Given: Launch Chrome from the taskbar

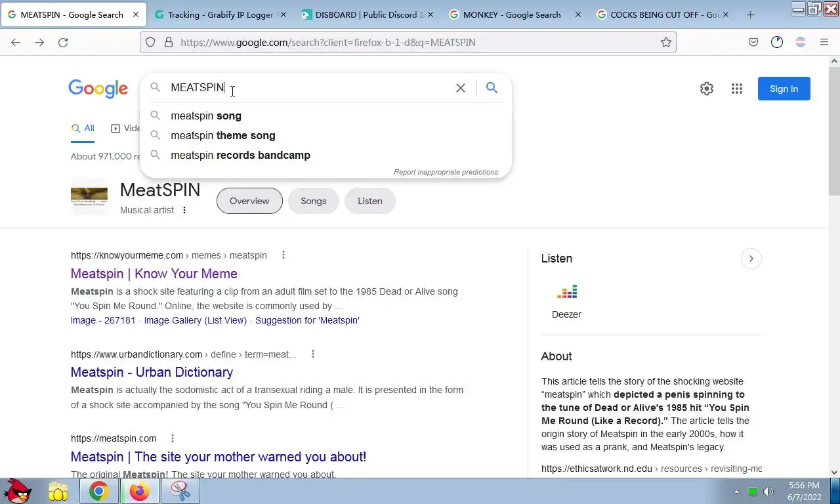Looking at the screenshot, I should point(99,491).
